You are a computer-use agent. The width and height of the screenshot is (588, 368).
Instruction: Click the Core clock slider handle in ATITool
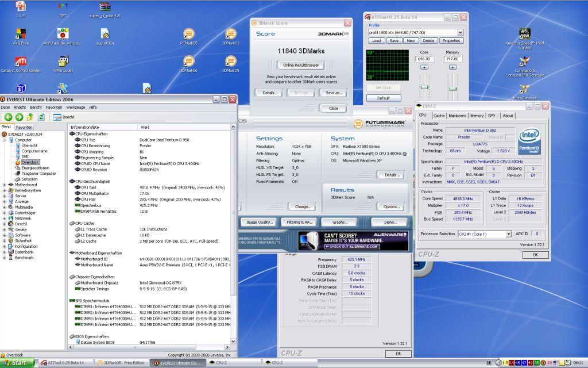pyautogui.click(x=424, y=87)
